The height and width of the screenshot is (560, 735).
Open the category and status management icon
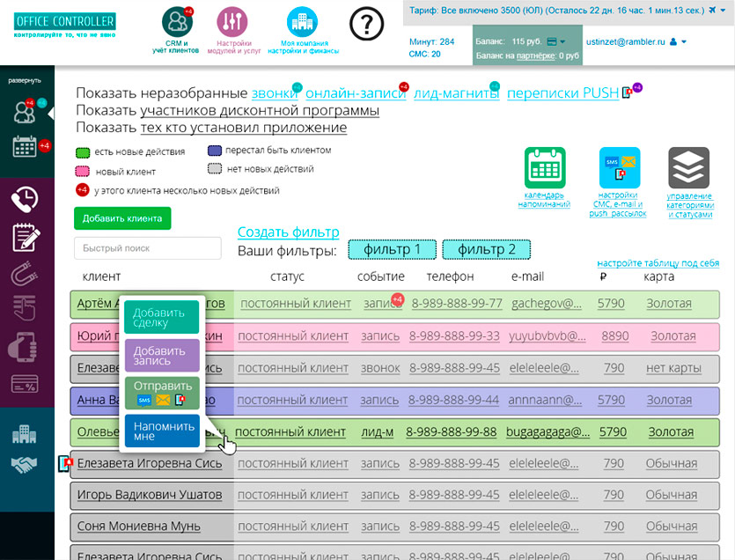(x=688, y=167)
